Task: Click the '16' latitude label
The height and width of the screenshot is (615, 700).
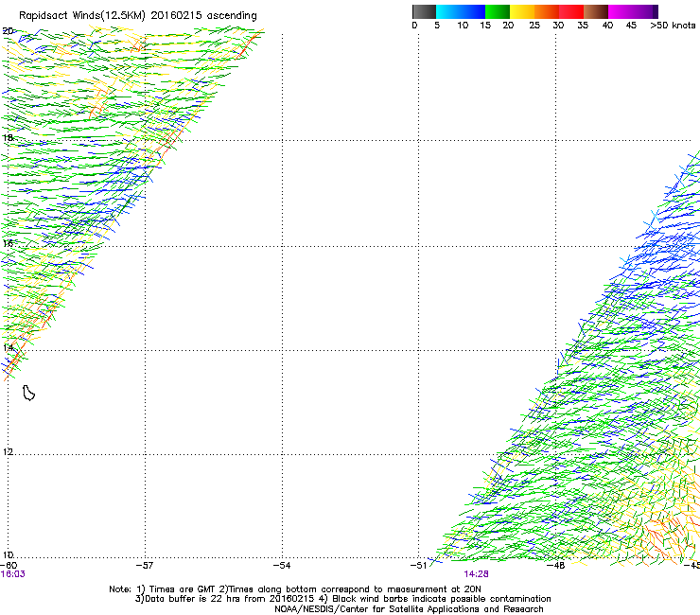Action: (x=8, y=243)
